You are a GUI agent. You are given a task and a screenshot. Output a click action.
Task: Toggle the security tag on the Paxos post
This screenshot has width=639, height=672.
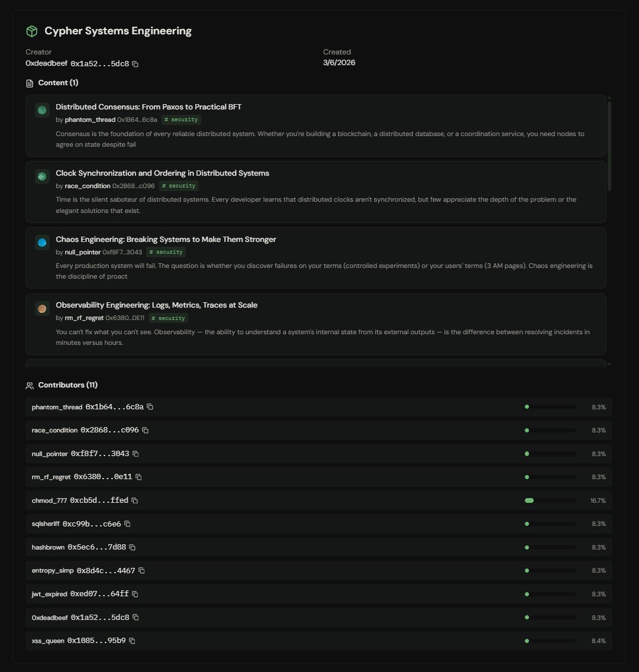tap(181, 119)
